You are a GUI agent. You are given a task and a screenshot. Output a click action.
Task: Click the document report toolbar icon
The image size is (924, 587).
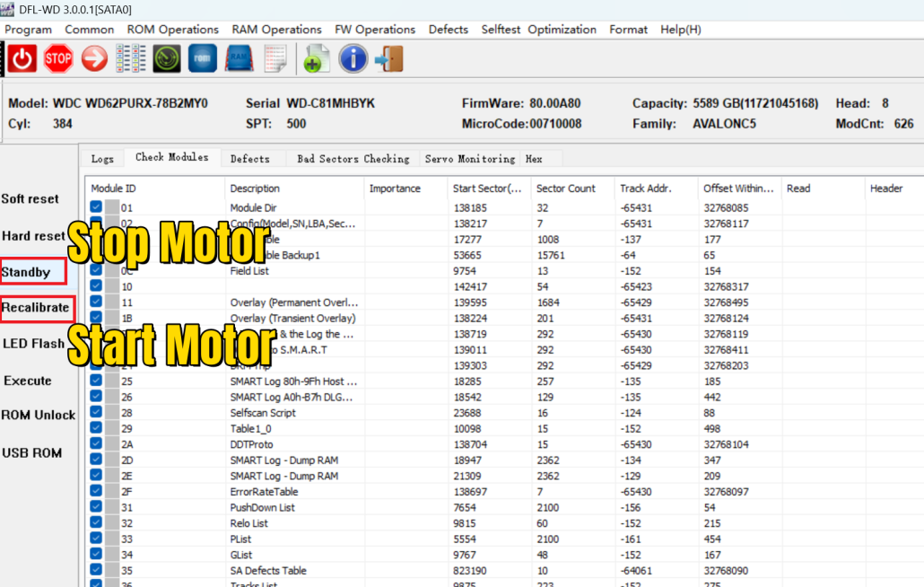[x=275, y=59]
